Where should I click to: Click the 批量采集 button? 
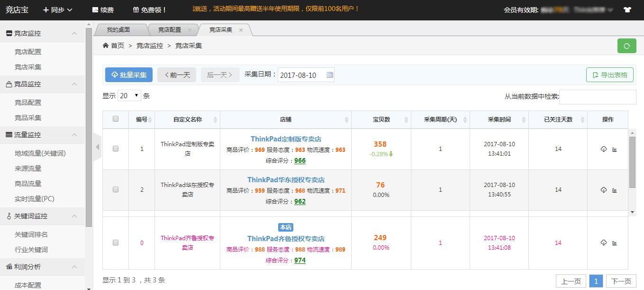click(128, 75)
